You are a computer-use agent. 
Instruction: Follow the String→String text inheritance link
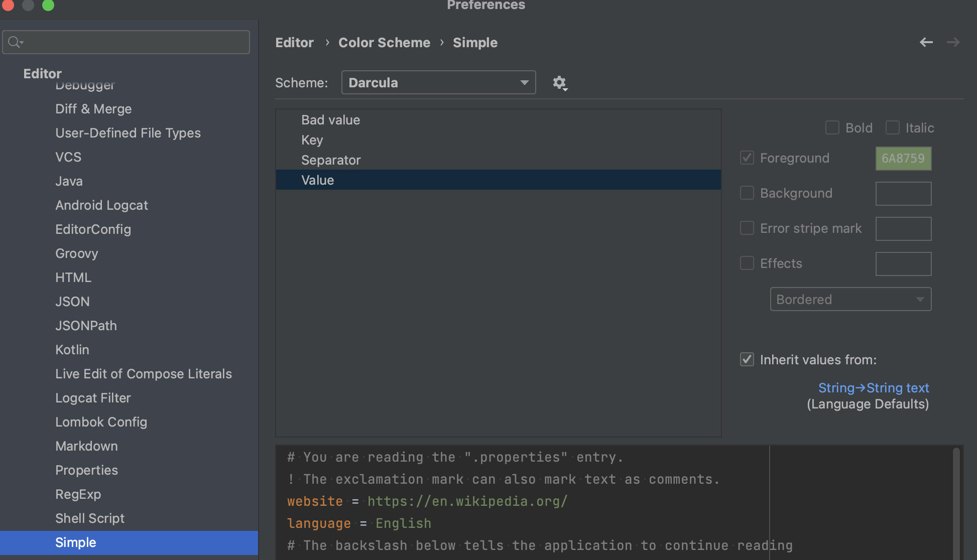873,387
